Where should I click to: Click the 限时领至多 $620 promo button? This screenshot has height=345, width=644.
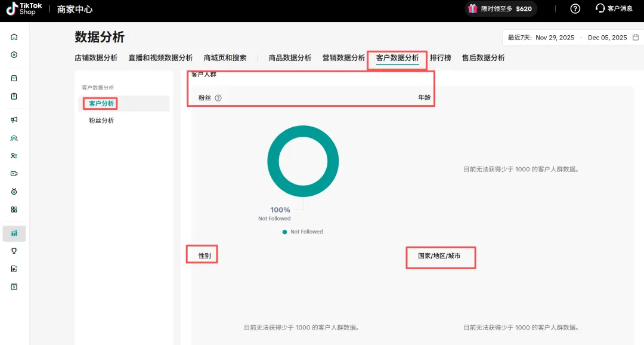(x=500, y=9)
